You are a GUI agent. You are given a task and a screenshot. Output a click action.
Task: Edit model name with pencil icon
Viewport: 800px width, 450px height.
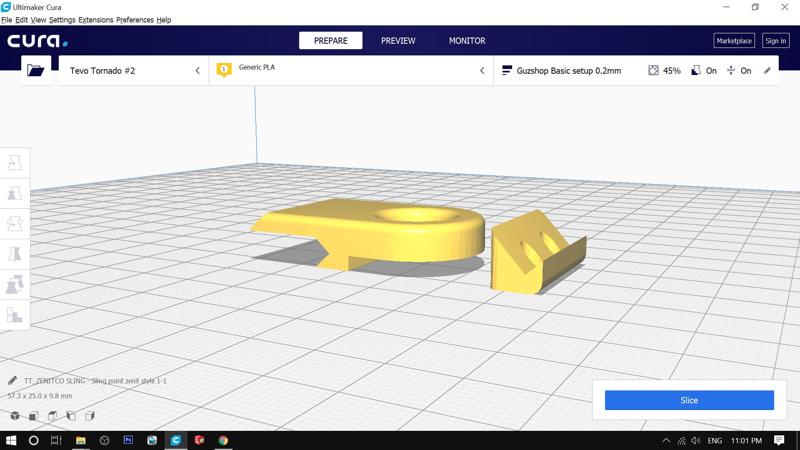12,381
